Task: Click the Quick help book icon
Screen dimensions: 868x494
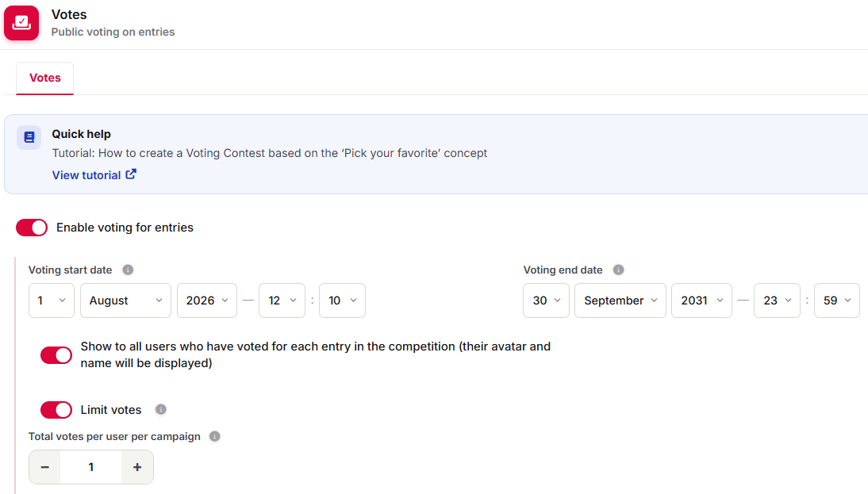Action: [29, 137]
